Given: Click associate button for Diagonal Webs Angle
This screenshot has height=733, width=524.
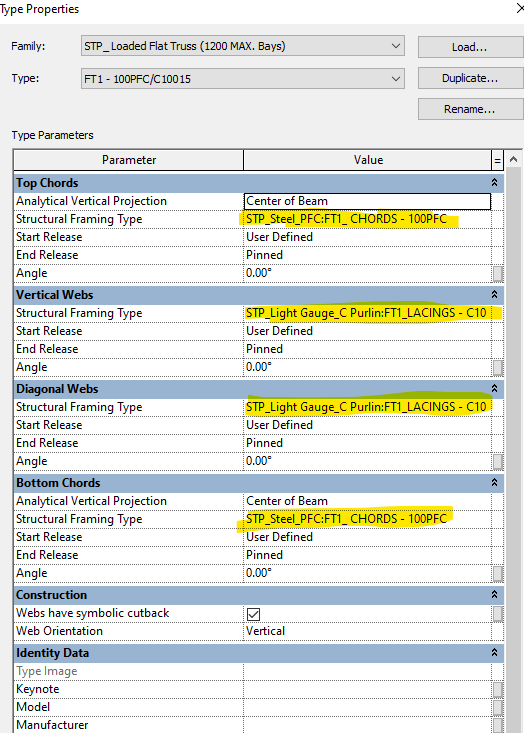Looking at the screenshot, I should 498,461.
